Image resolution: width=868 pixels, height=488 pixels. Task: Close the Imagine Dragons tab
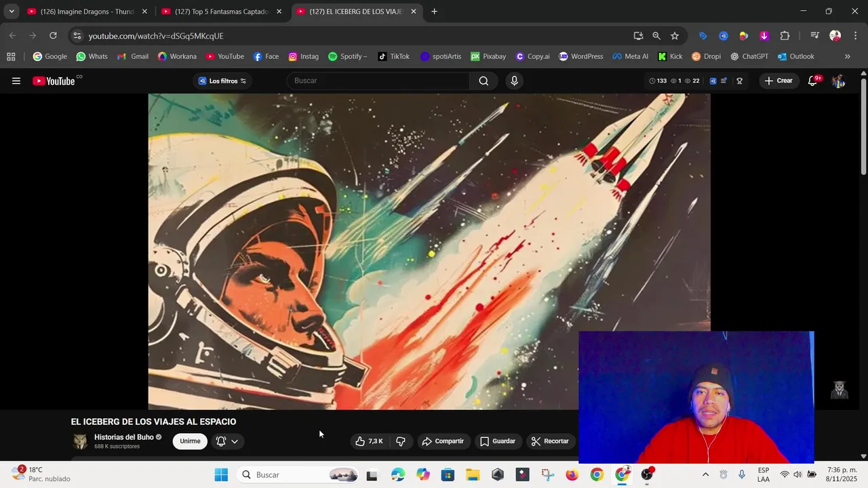(x=144, y=12)
